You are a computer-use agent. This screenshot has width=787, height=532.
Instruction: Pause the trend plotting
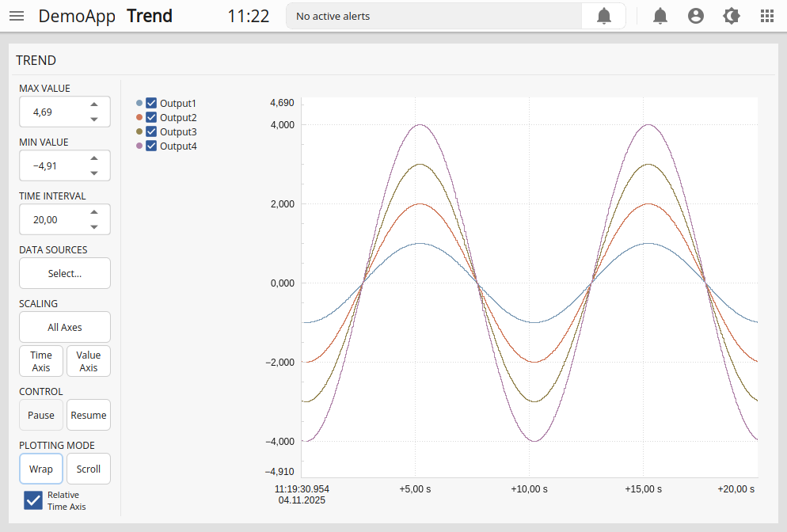pos(41,415)
